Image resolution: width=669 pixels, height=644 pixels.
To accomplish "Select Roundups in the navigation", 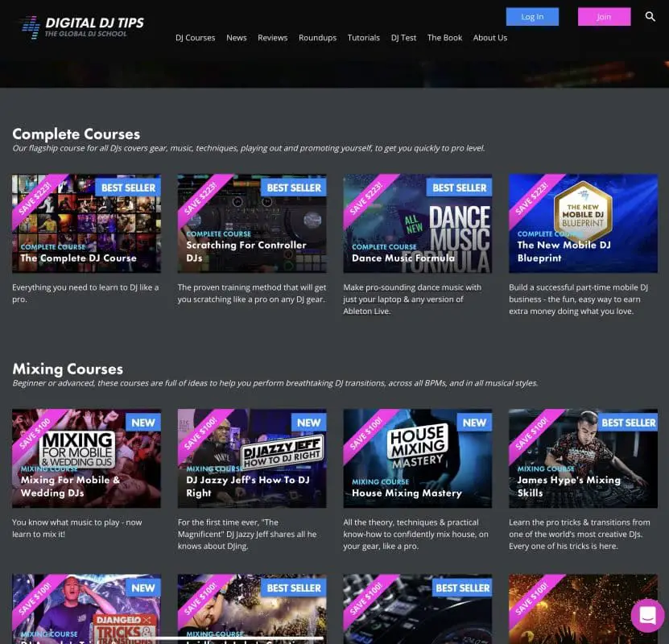I will click(317, 38).
